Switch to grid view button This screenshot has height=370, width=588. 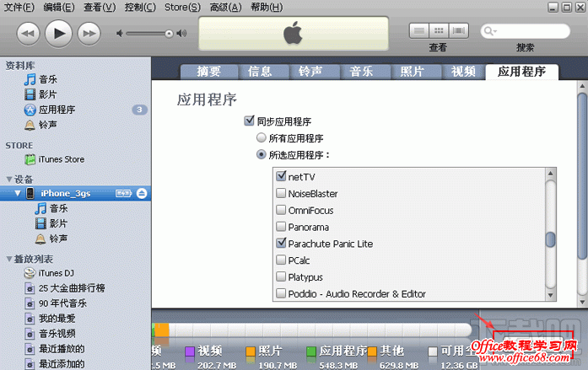pos(439,30)
